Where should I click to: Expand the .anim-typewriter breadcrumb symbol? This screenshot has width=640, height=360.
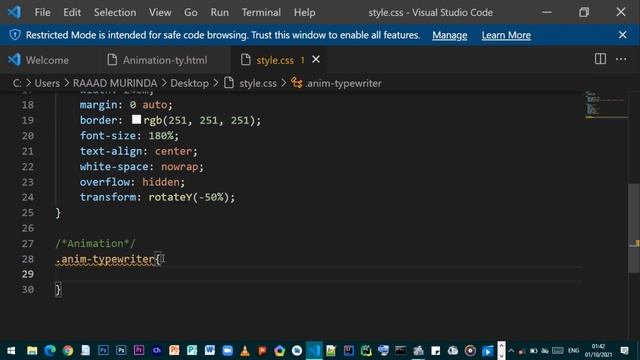(x=343, y=83)
